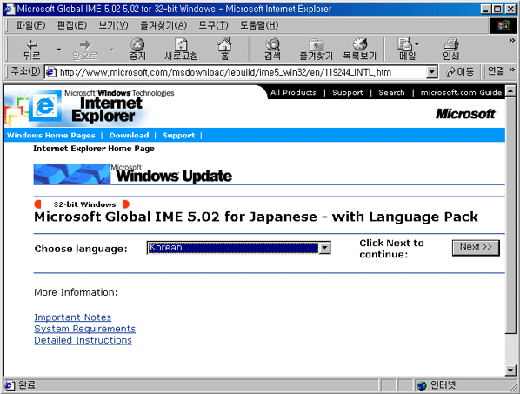Click the Internet Explorer logo banner
Image resolution: width=520 pixels, height=394 pixels.
(77, 107)
